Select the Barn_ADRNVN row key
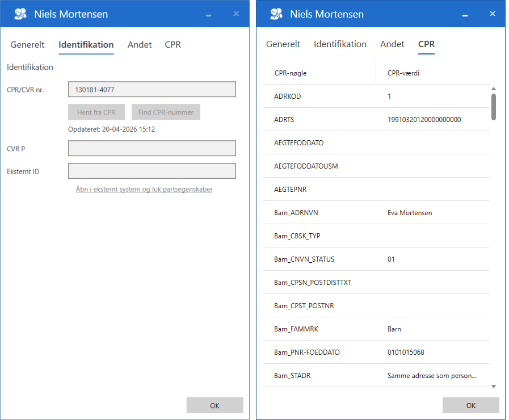 tap(296, 213)
